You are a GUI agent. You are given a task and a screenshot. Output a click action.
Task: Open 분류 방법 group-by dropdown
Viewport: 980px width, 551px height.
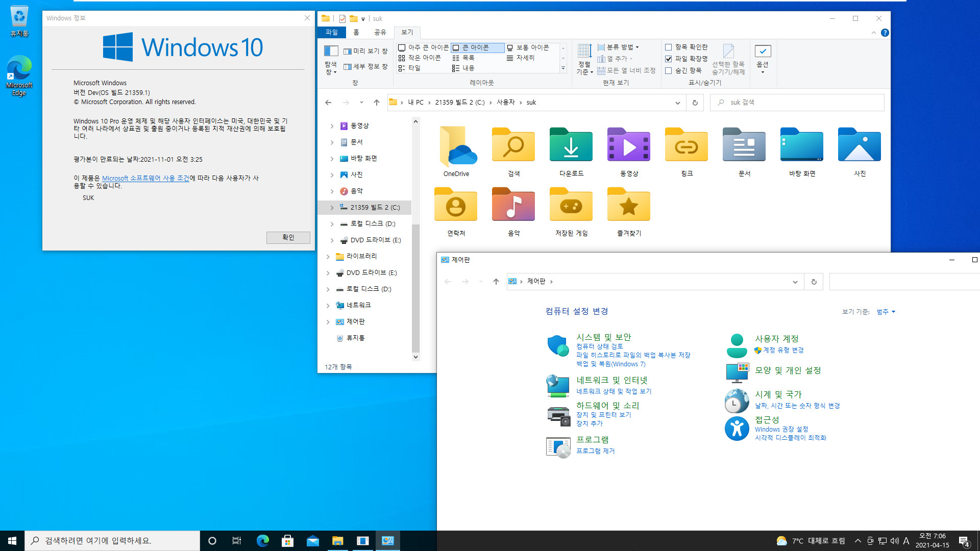click(618, 47)
